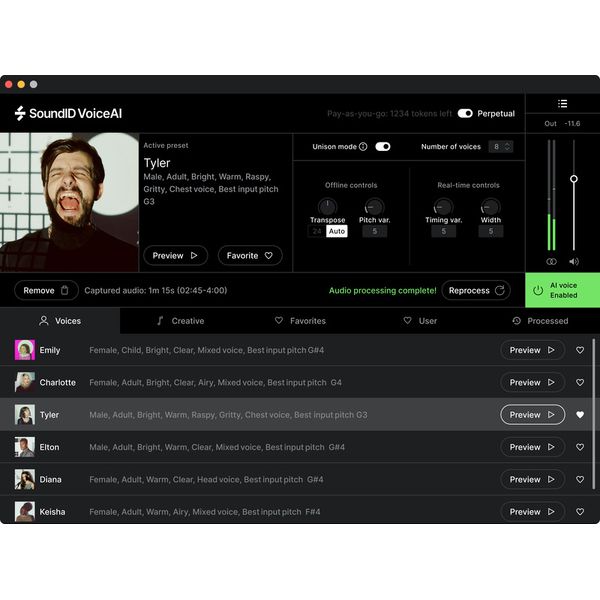Screen dimensions: 600x600
Task: Toggle the Perpetual license switch
Action: coord(465,114)
